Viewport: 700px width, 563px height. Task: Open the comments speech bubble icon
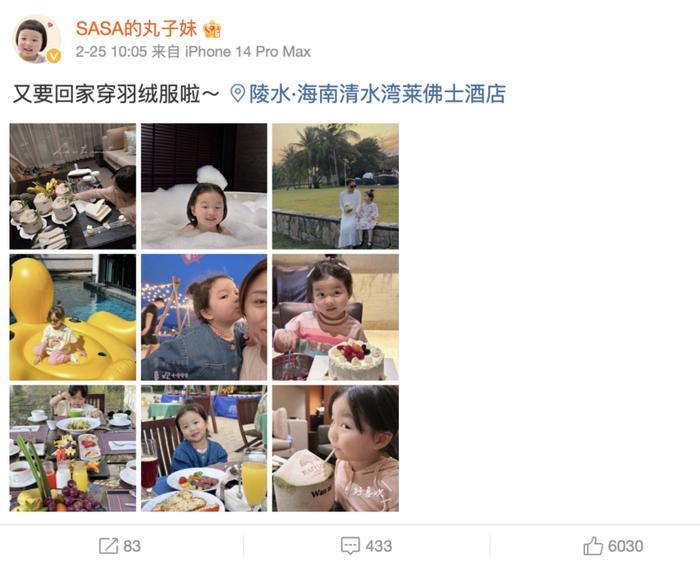click(x=350, y=546)
